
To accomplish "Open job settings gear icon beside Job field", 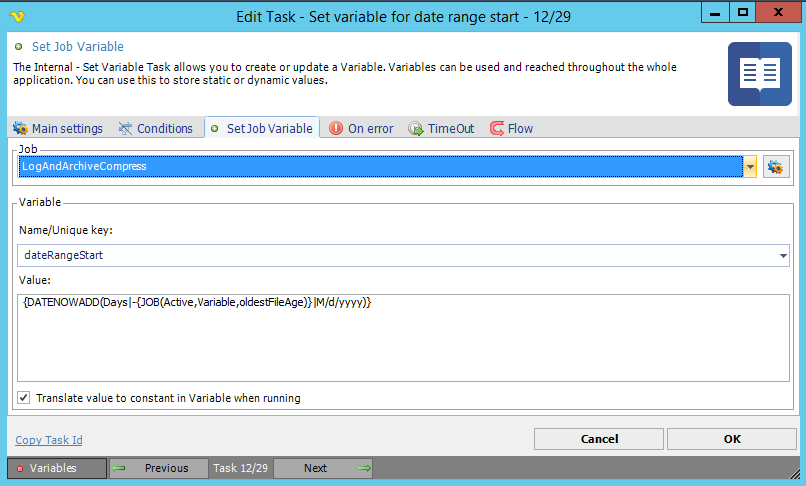I will (775, 167).
